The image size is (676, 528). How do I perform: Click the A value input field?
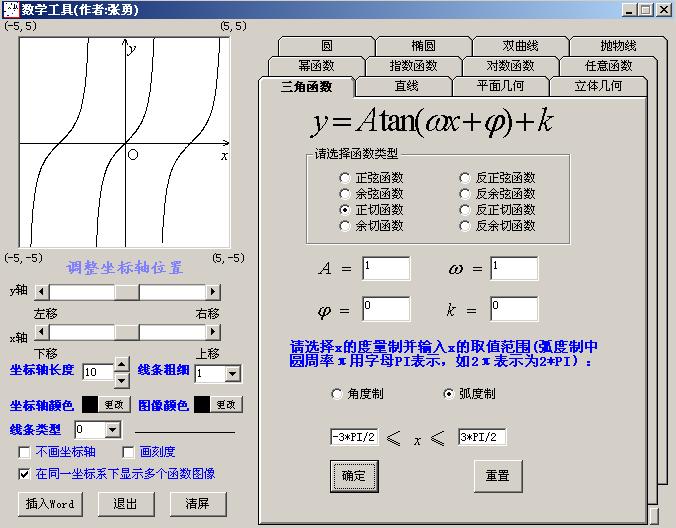(x=386, y=269)
